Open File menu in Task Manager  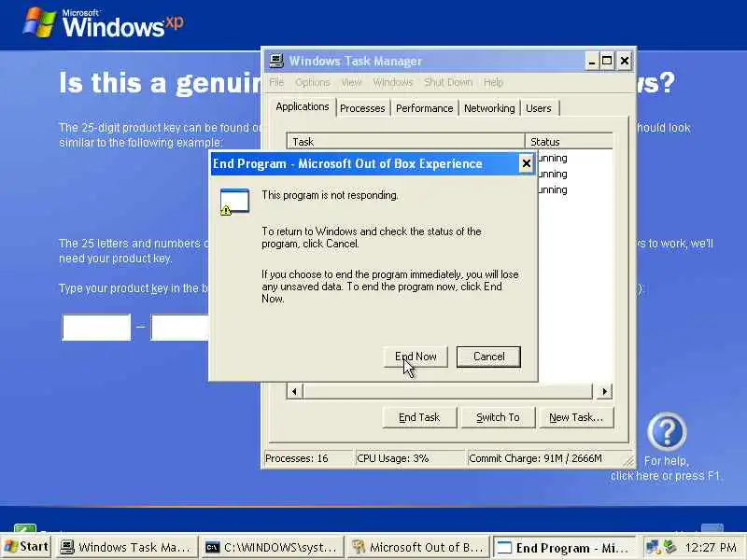click(276, 82)
